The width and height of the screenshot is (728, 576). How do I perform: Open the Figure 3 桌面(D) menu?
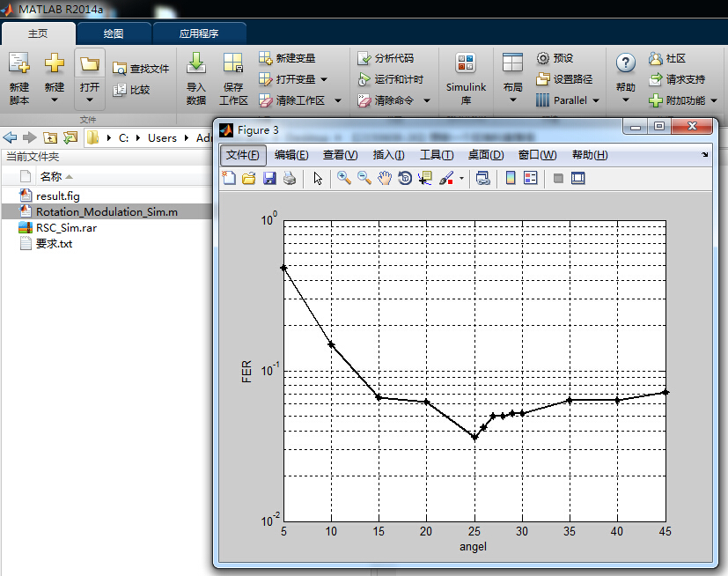point(486,155)
